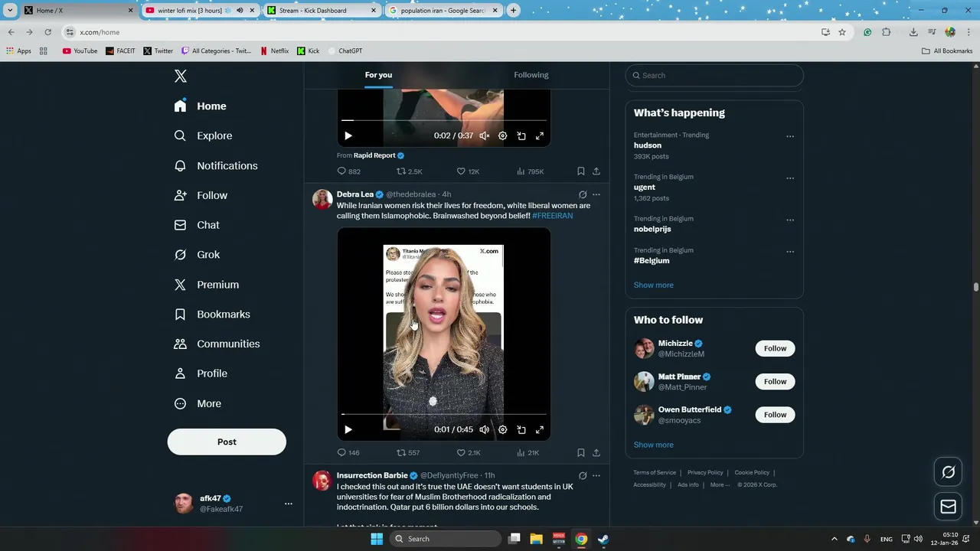Open Bookmarks in the sidebar
Image resolution: width=980 pixels, height=551 pixels.
click(212, 314)
